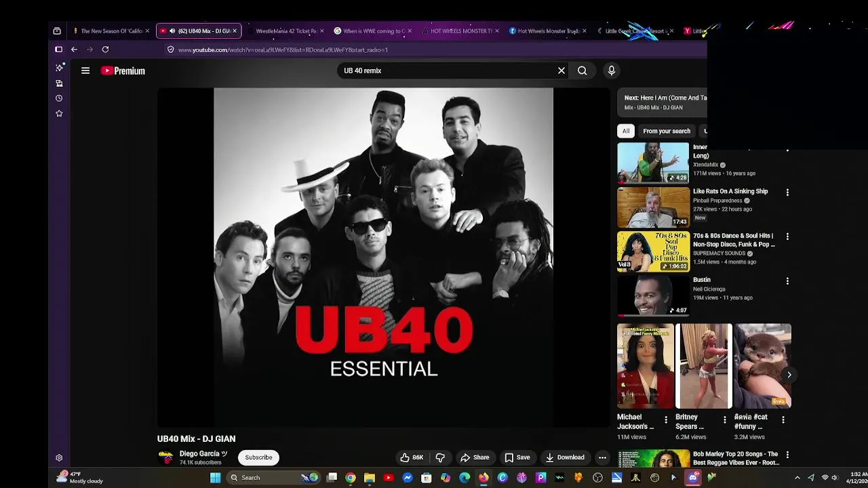Screen dimensions: 868x488
Task: Go to YouTube Premium home logo
Action: pos(123,70)
